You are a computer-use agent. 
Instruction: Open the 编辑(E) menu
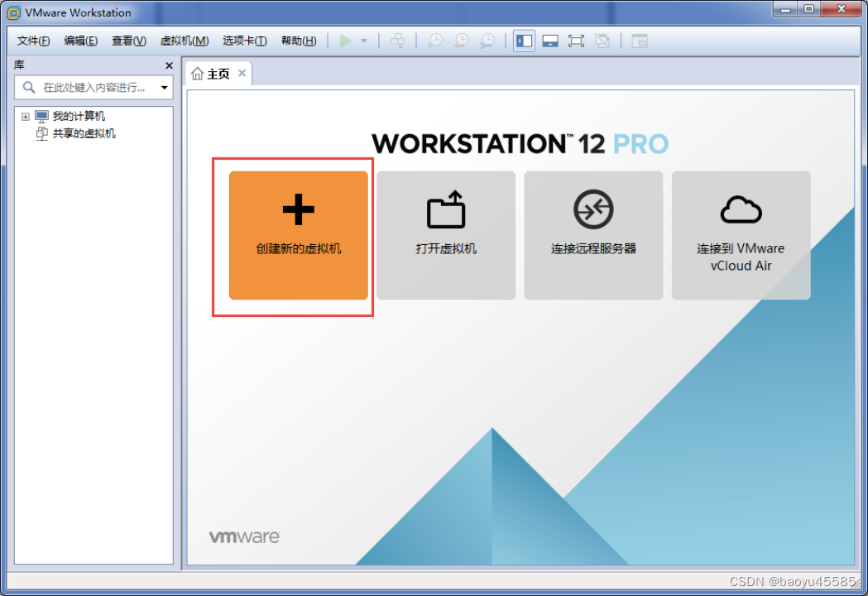coord(81,41)
